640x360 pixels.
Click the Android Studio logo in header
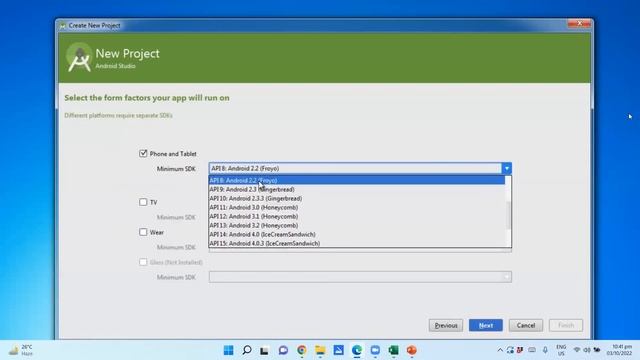point(79,58)
